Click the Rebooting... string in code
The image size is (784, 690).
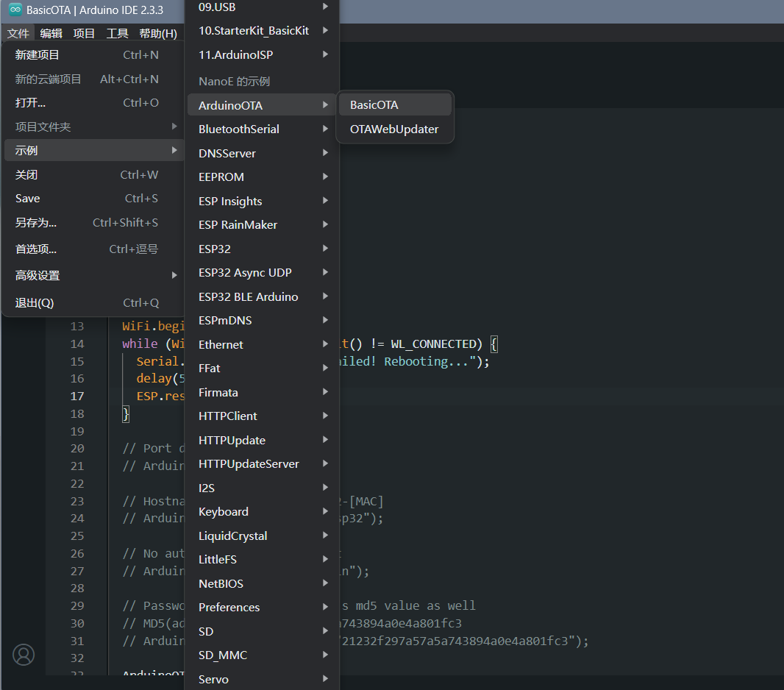[426, 361]
